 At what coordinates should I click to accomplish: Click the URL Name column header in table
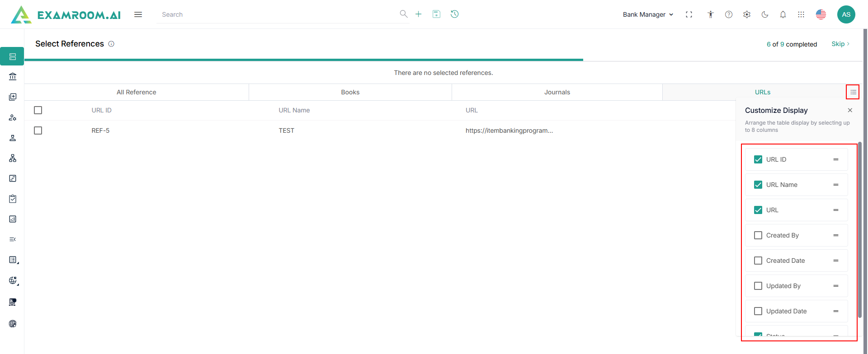pyautogui.click(x=294, y=110)
